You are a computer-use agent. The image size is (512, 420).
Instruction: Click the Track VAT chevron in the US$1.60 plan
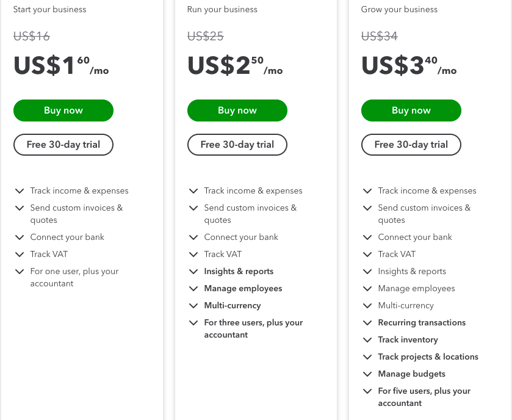coord(20,255)
